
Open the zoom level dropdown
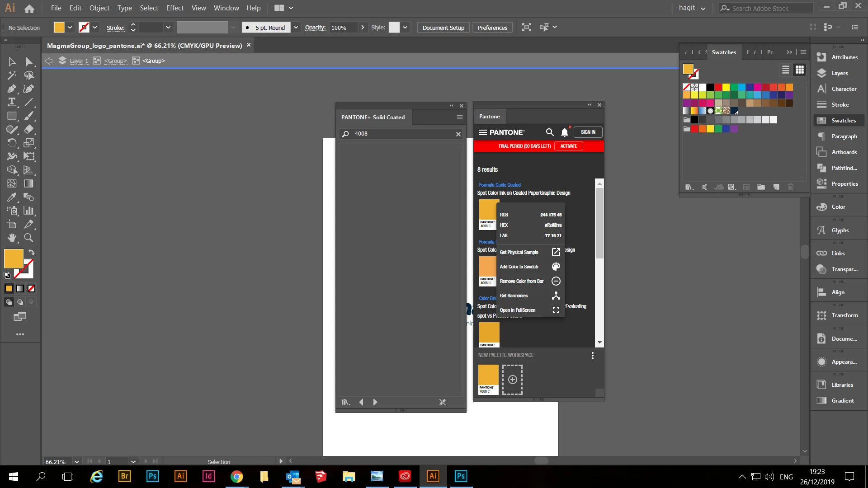point(77,462)
